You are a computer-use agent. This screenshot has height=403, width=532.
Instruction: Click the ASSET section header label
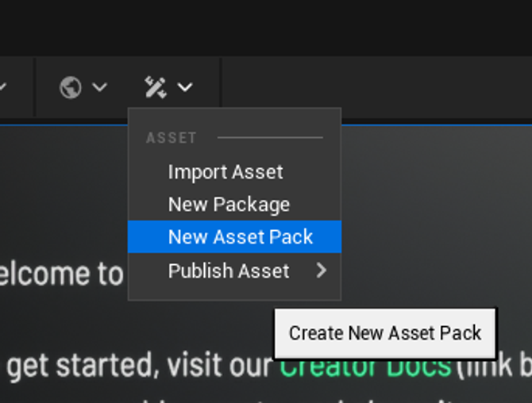[172, 138]
